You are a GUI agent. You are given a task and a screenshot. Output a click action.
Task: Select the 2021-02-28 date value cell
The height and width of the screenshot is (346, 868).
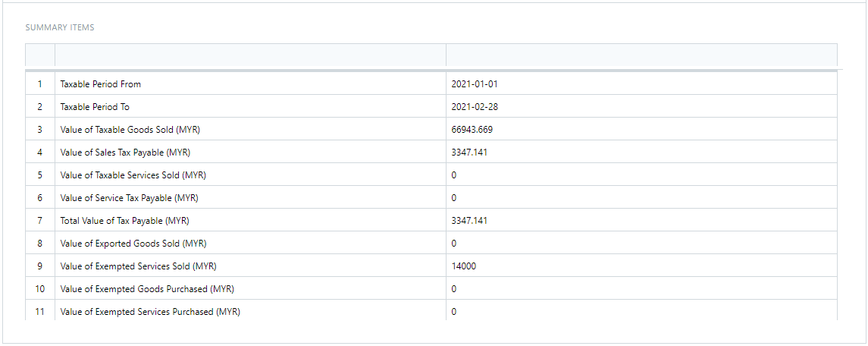[475, 107]
